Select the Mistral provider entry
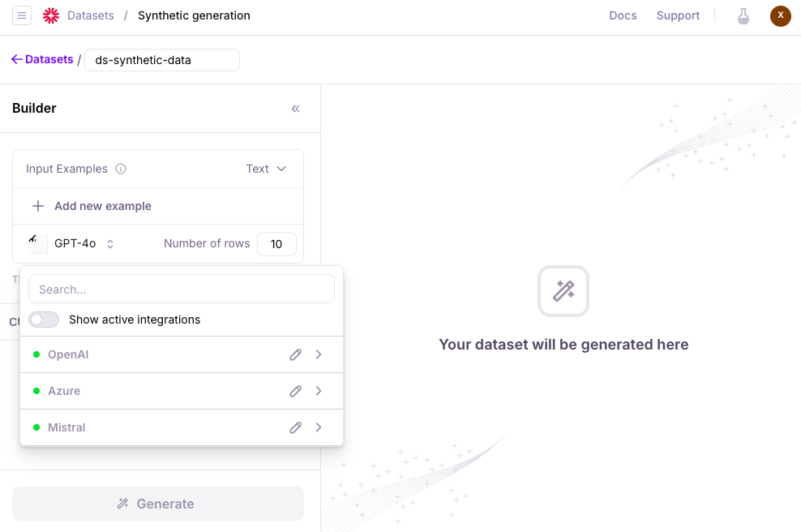Image resolution: width=801 pixels, height=532 pixels. [x=182, y=427]
